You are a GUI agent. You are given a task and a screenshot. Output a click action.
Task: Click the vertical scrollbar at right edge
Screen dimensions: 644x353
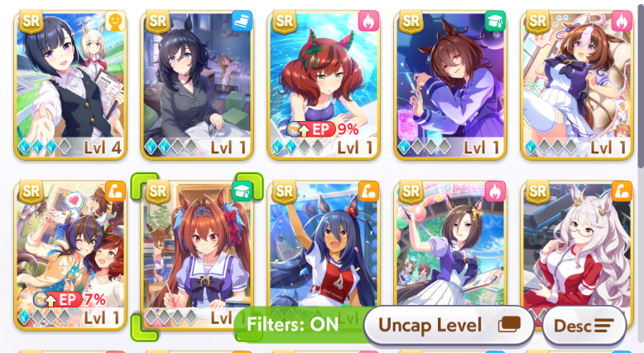pyautogui.click(x=642, y=86)
